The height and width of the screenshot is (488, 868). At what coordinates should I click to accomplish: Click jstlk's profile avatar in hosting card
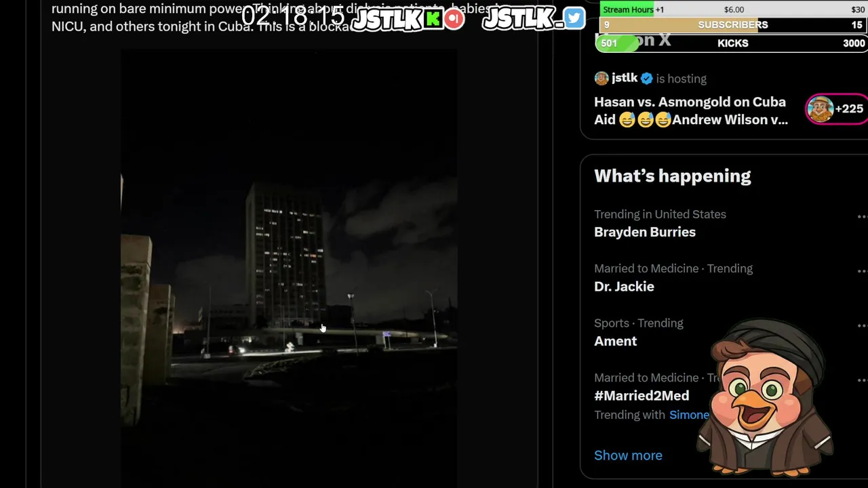[x=601, y=78]
